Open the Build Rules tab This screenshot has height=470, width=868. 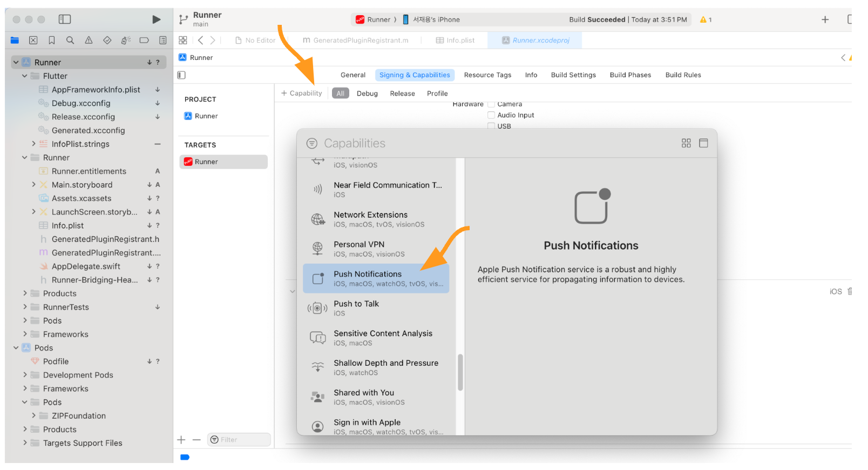[683, 75]
